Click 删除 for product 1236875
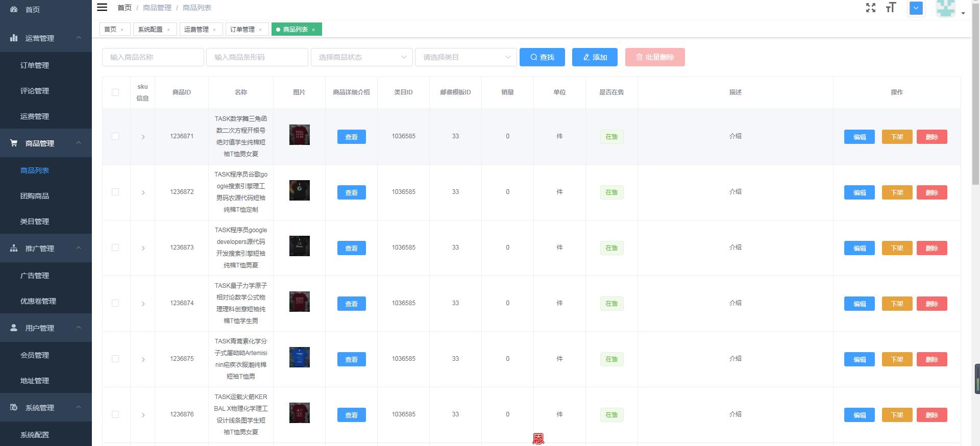980x446 pixels. click(x=932, y=359)
